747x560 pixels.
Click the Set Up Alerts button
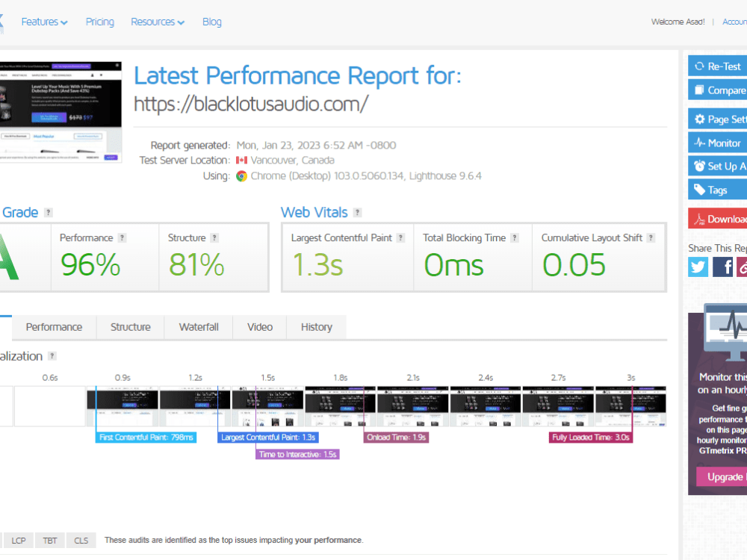[x=717, y=167]
